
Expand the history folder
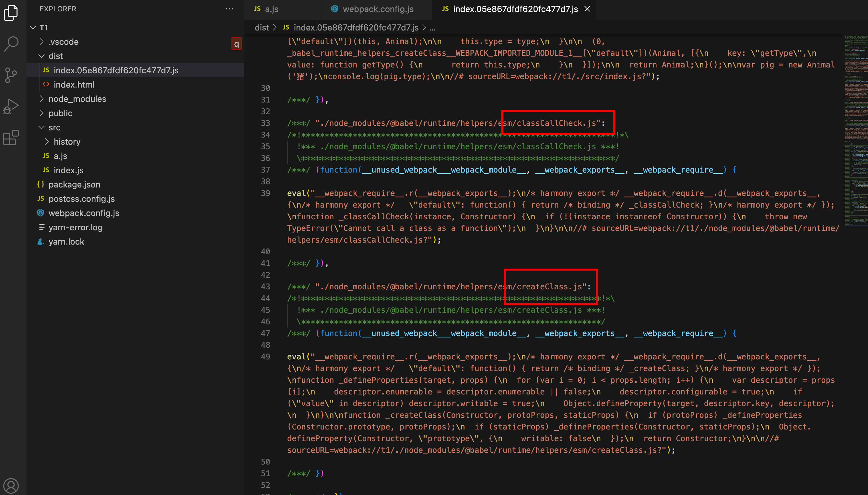coord(47,141)
